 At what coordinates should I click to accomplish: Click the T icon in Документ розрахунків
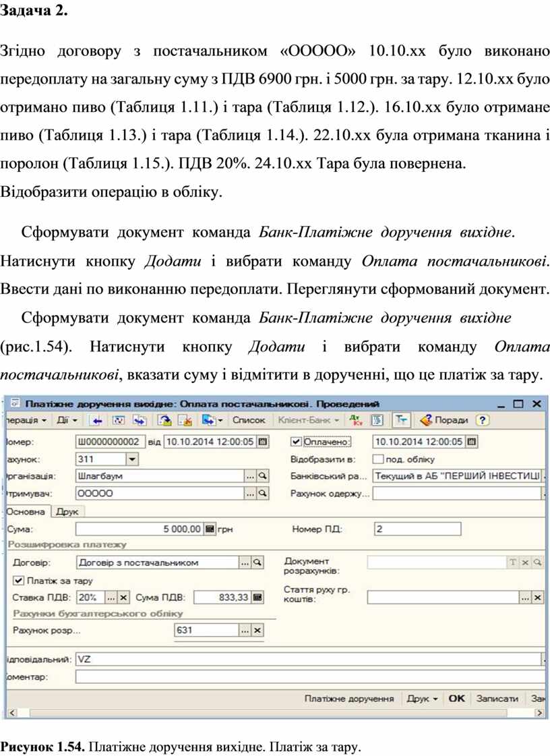pyautogui.click(x=512, y=562)
